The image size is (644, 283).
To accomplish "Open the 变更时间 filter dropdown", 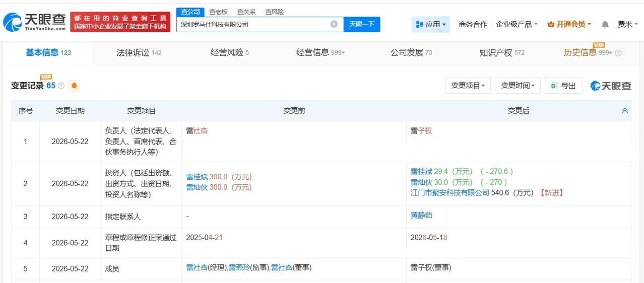I will [x=518, y=86].
